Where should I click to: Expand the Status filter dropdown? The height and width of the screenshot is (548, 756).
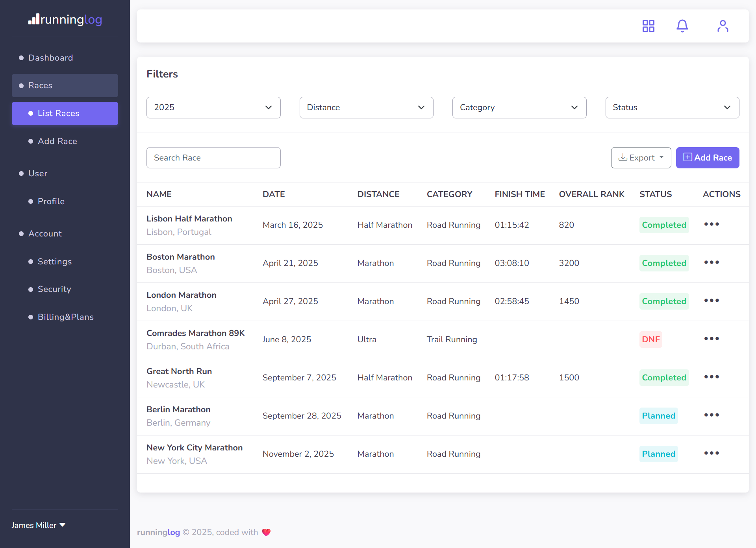pyautogui.click(x=672, y=107)
